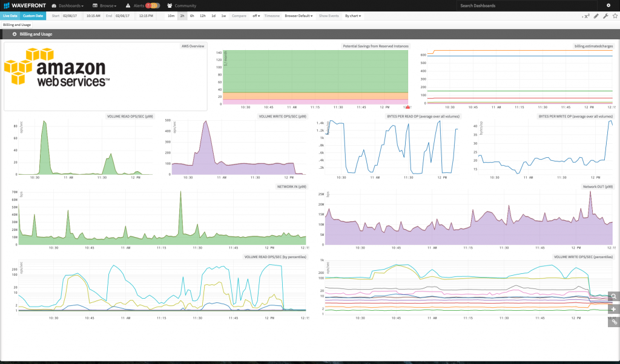
Task: Open the Dashboards dropdown menu
Action: tap(67, 5)
